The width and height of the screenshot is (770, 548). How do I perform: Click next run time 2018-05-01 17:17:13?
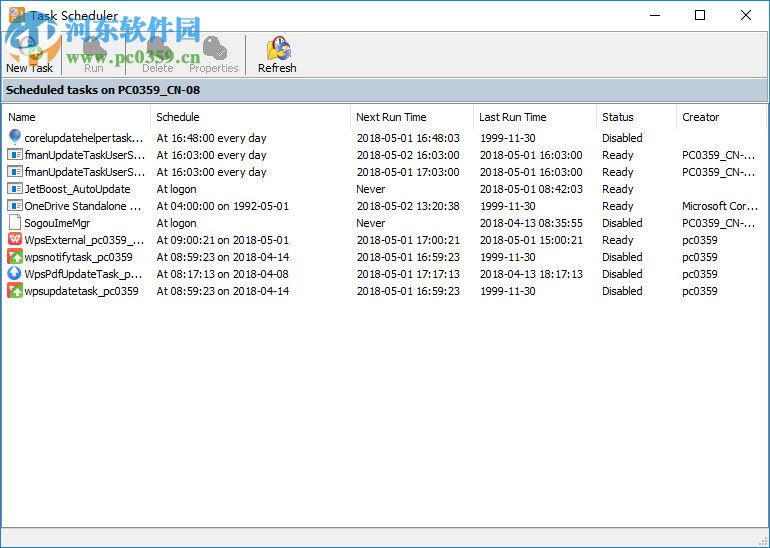[408, 274]
